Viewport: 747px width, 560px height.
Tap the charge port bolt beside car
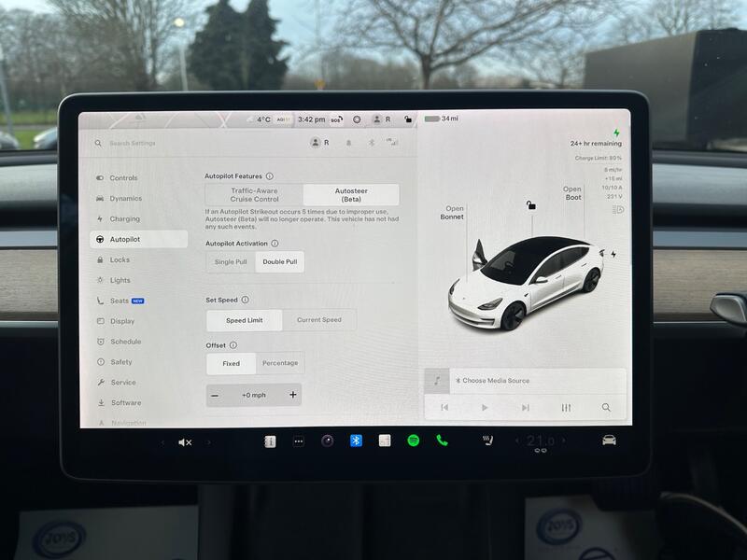[x=613, y=254]
